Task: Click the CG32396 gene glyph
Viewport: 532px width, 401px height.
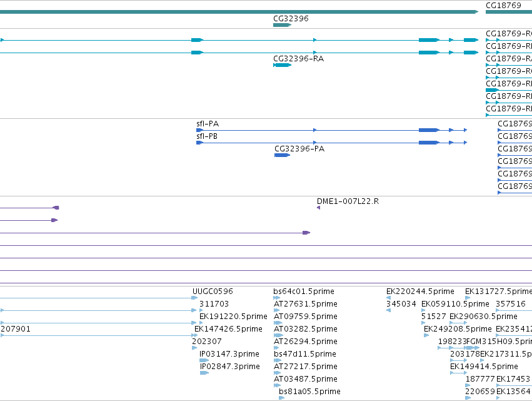Action: coord(283,25)
